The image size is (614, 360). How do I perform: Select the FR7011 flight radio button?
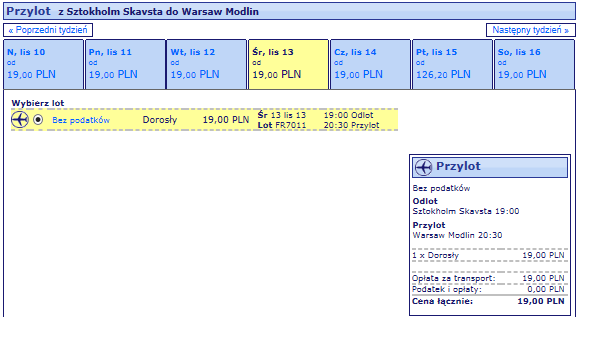[x=38, y=119]
